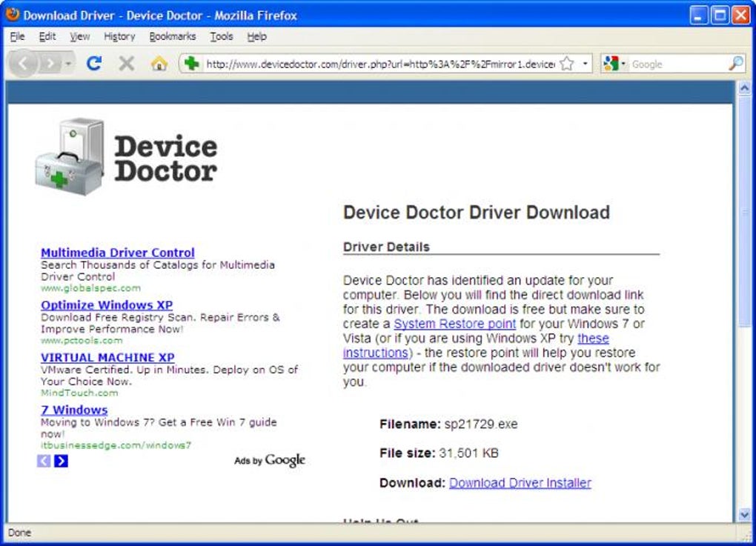Image resolution: width=756 pixels, height=546 pixels.
Task: Click the scrollbar down arrow
Action: pyautogui.click(x=744, y=515)
